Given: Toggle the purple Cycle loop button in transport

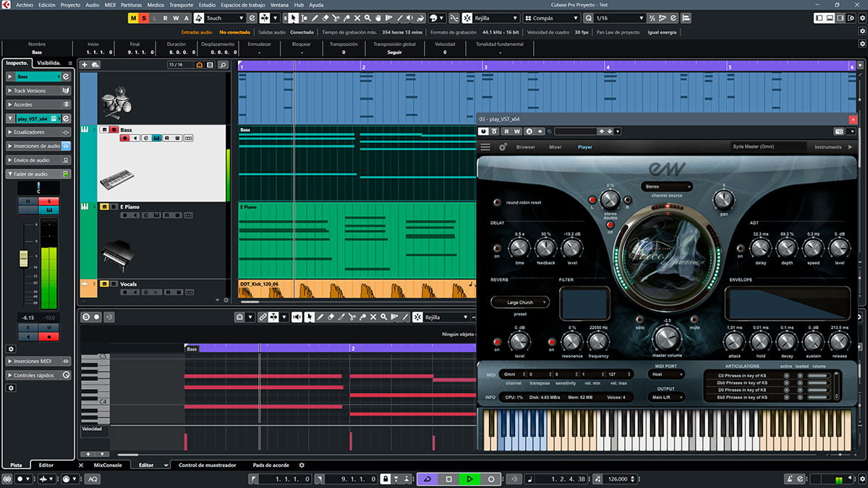Looking at the screenshot, I should pyautogui.click(x=427, y=479).
